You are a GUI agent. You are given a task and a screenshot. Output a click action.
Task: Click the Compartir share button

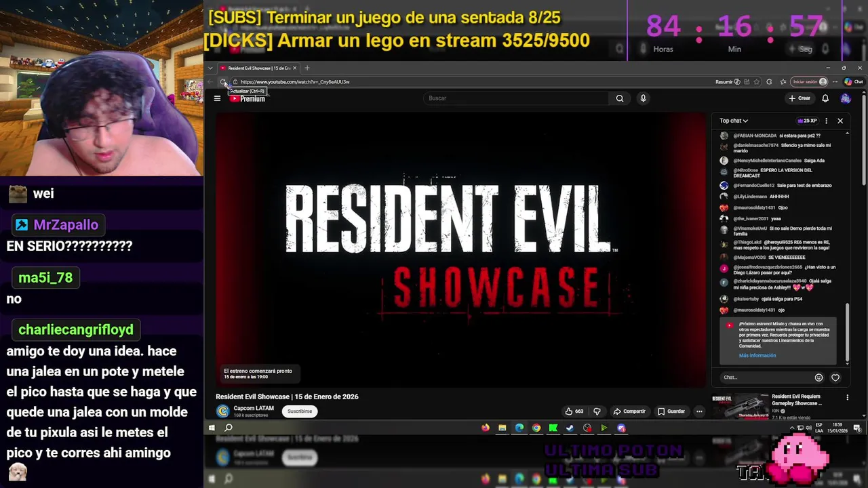[x=629, y=411]
